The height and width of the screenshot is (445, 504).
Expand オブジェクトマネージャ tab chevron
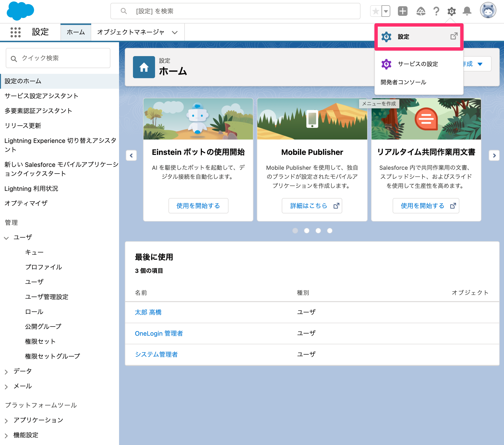pos(175,33)
